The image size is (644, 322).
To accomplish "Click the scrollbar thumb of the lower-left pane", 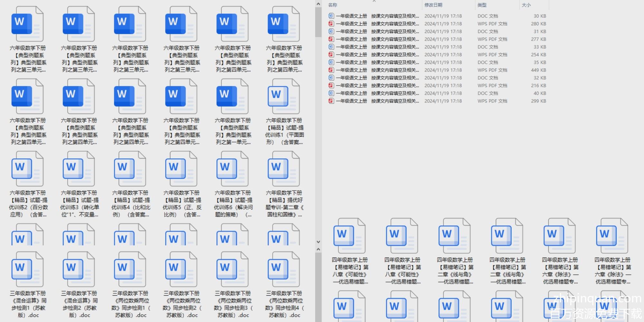I will 318,287.
